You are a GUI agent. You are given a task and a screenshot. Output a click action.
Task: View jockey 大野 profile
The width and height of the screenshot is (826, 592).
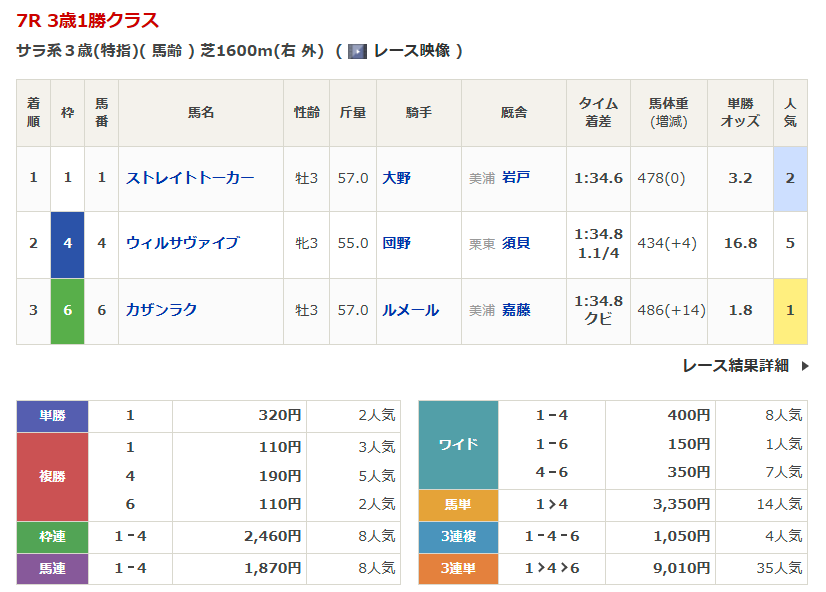click(396, 178)
